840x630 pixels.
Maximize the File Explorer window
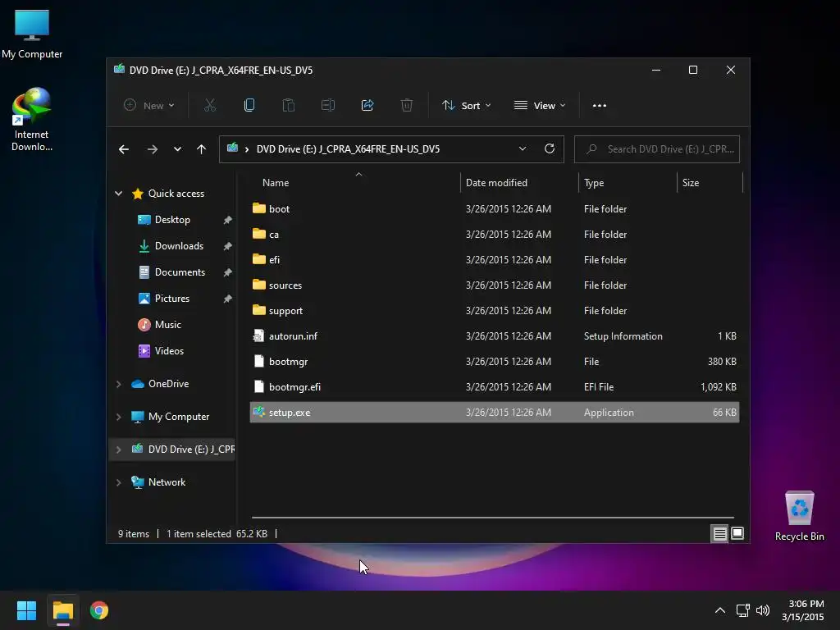point(693,71)
